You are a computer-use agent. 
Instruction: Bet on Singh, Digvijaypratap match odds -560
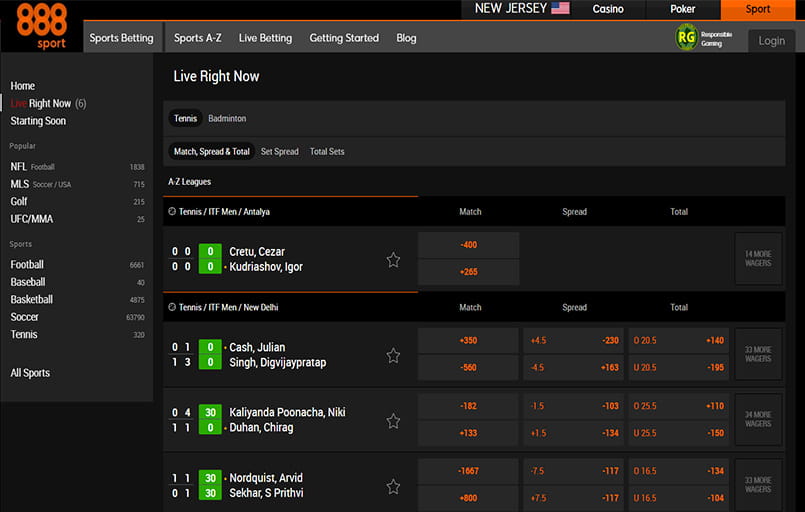[x=468, y=368]
